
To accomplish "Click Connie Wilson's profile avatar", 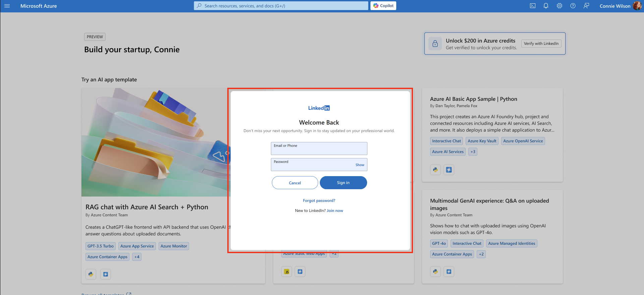I will (x=637, y=6).
